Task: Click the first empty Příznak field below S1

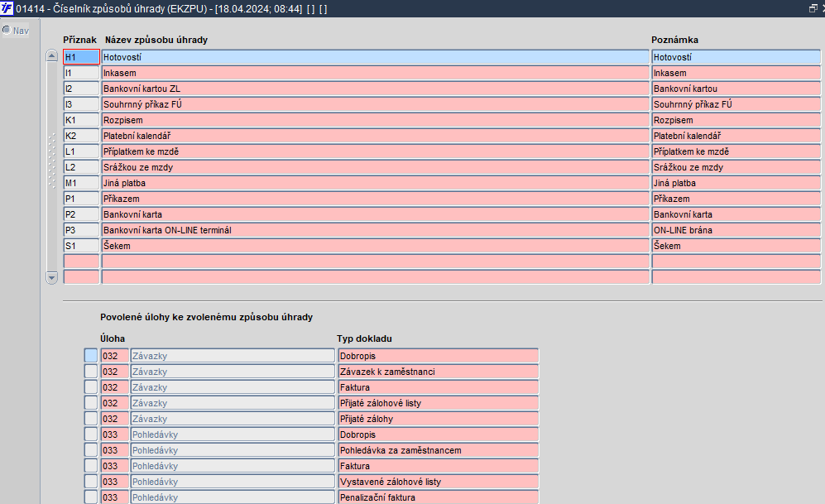Action: coord(82,262)
